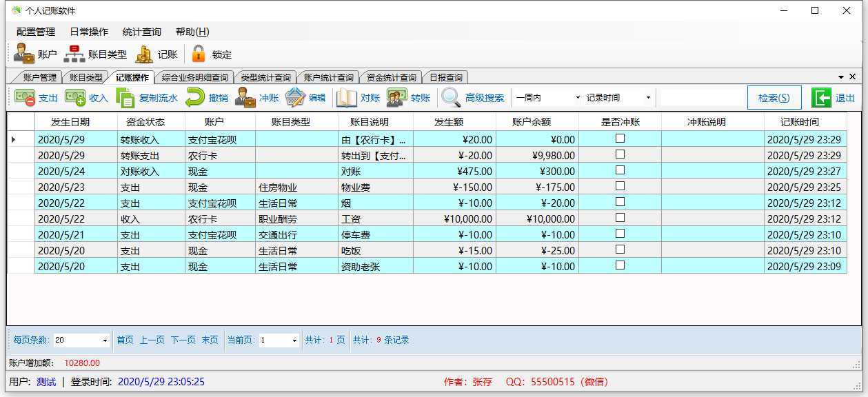
Task: Open the 配置管理 menu
Action: pos(36,32)
